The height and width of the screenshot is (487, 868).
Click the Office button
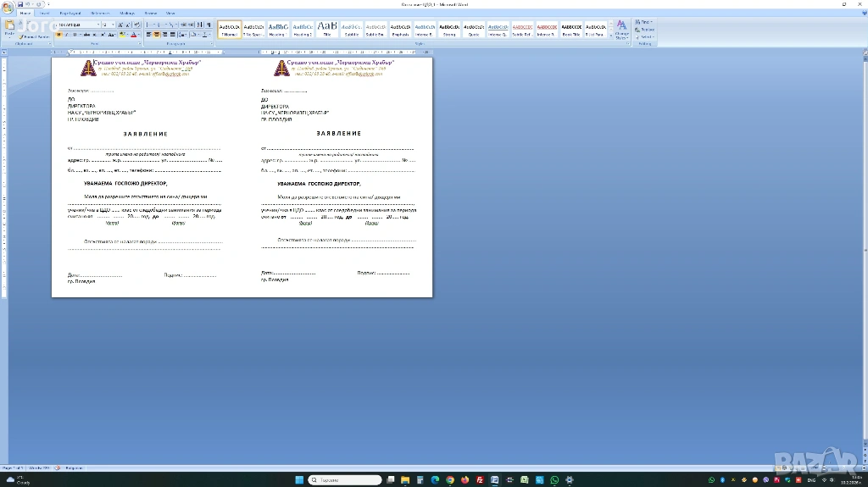8,7
